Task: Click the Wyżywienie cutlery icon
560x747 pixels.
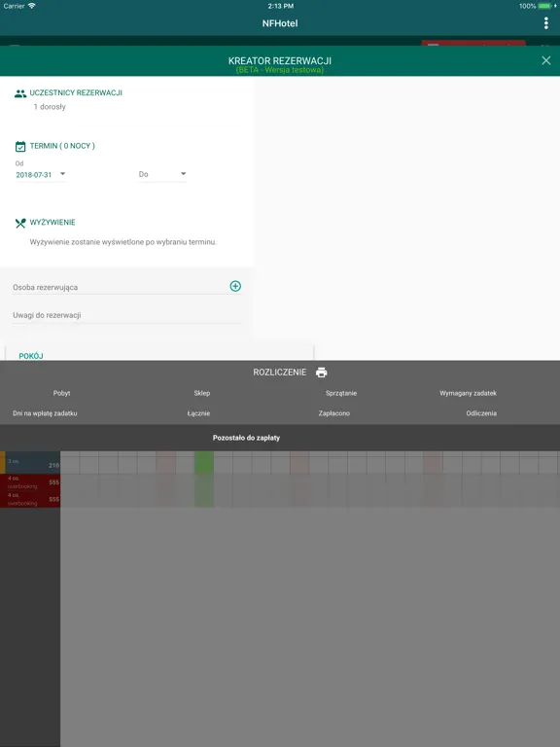Action: click(20, 223)
